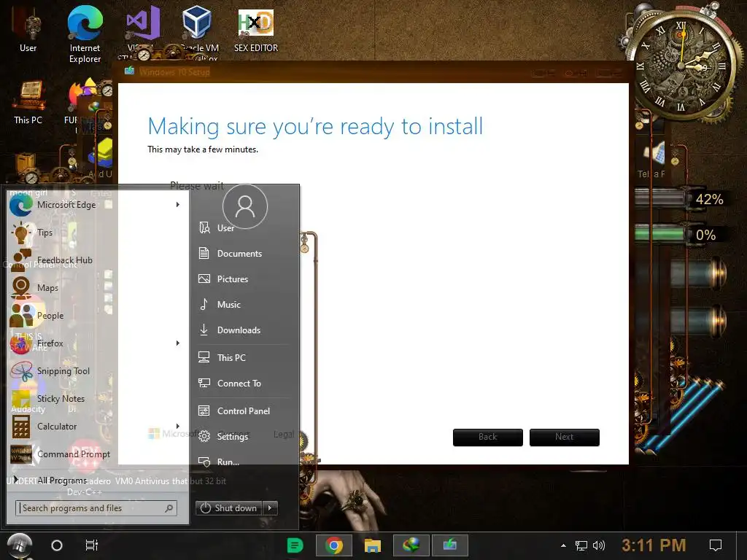Viewport: 747px width, 560px height.
Task: Click the globe app icon on taskbar
Action: pyautogui.click(x=411, y=545)
